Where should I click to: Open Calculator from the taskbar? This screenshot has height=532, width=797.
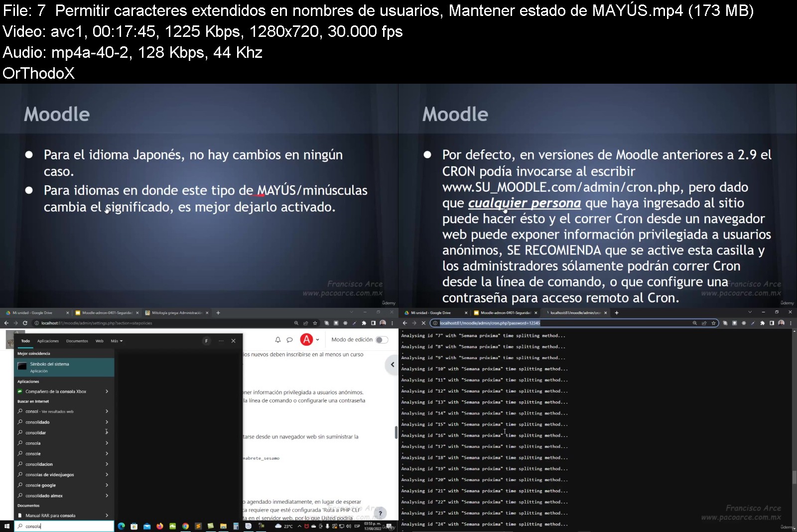coord(236,526)
